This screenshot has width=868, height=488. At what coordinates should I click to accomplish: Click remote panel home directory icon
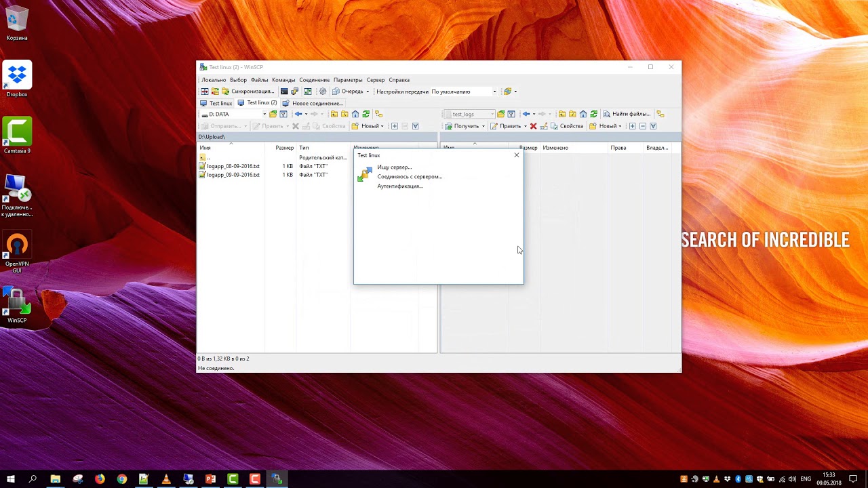[x=583, y=114]
